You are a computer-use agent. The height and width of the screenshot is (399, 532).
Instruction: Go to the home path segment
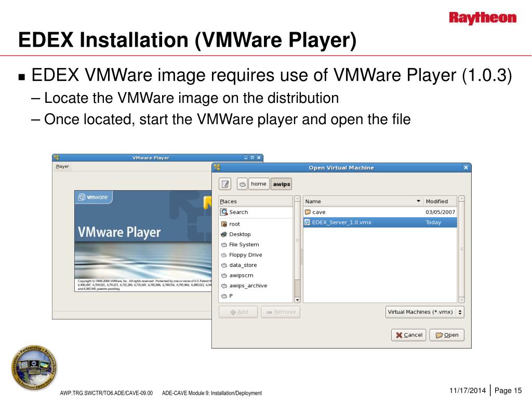tap(259, 184)
